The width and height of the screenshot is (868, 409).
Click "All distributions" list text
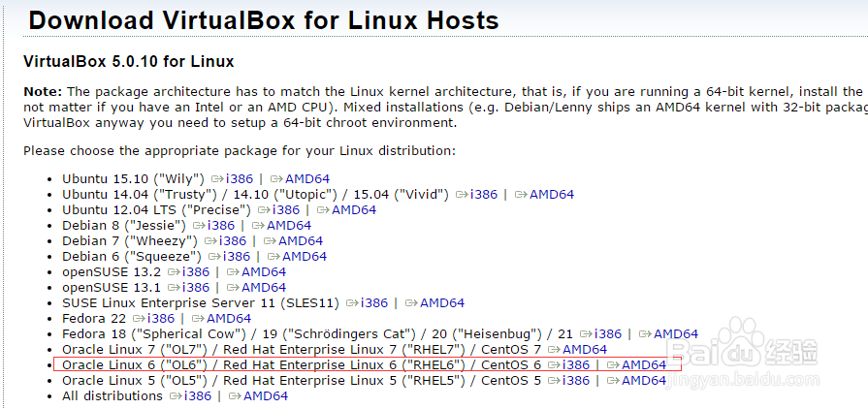click(113, 395)
